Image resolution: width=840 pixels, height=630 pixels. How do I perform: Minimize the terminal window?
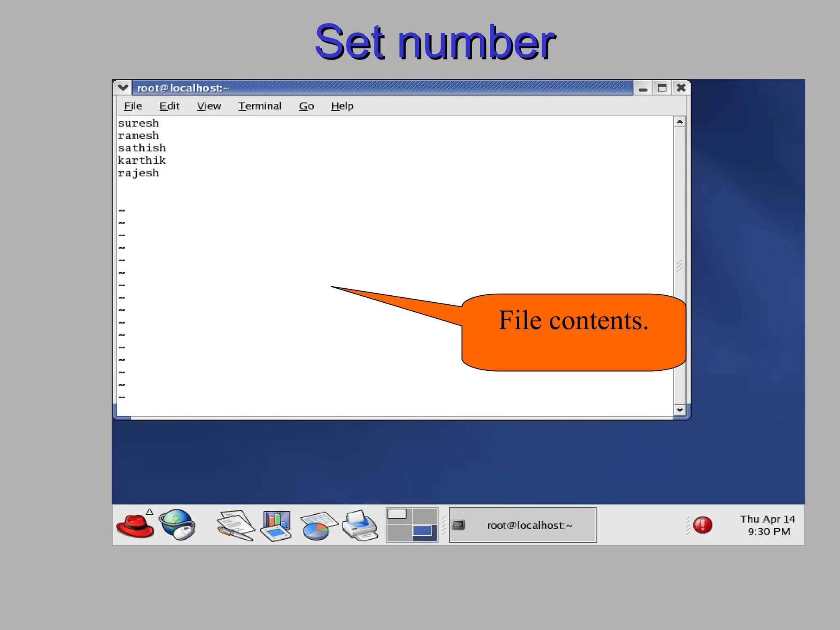[x=643, y=88]
